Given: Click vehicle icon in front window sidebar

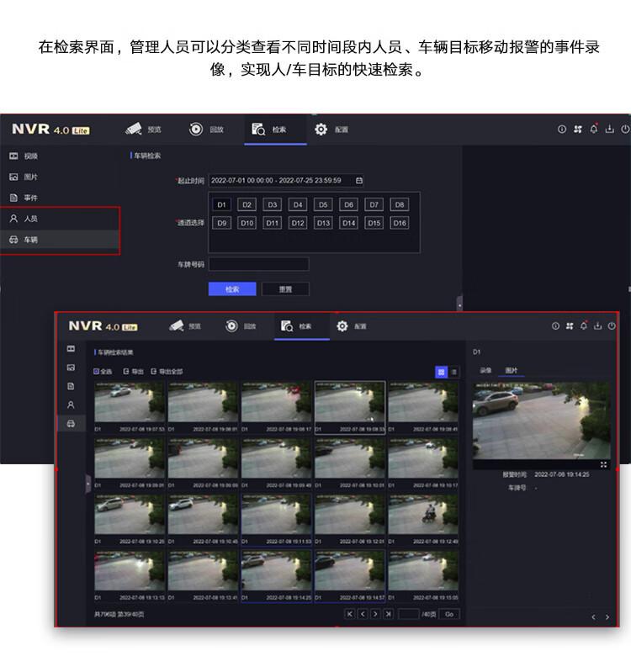Looking at the screenshot, I should click(x=72, y=424).
